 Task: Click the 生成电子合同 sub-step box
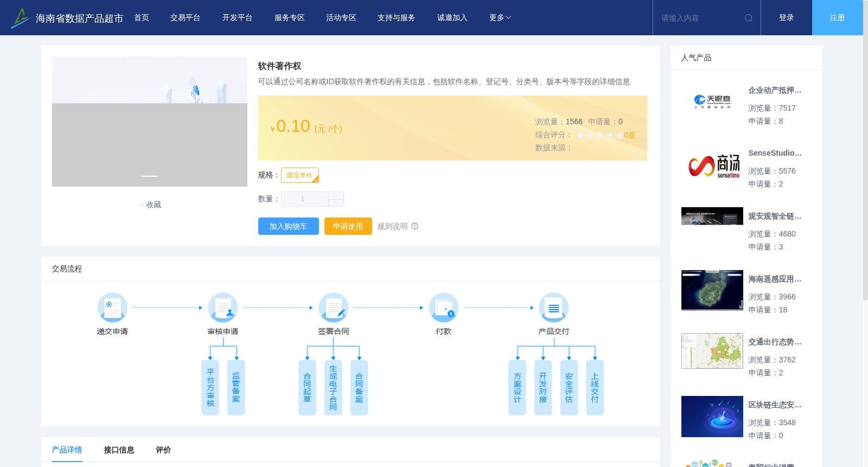(333, 388)
